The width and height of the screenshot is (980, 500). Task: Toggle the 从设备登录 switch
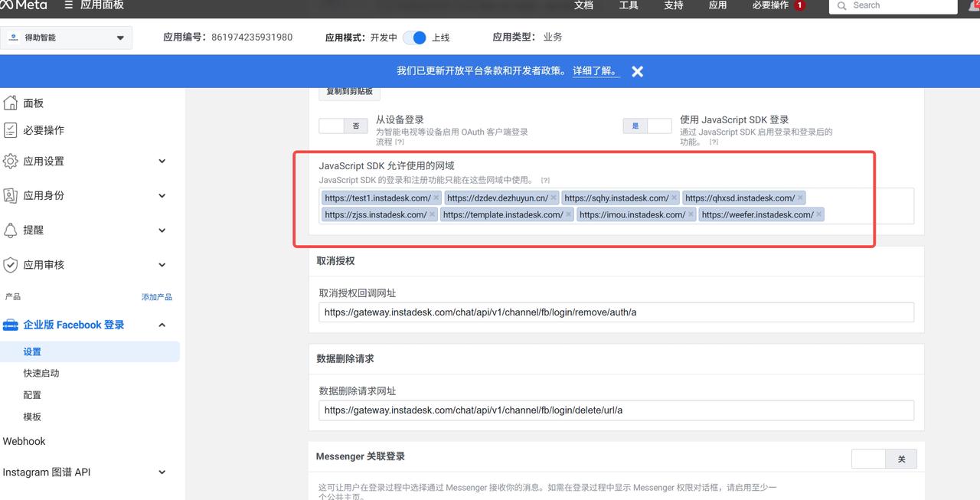(343, 126)
